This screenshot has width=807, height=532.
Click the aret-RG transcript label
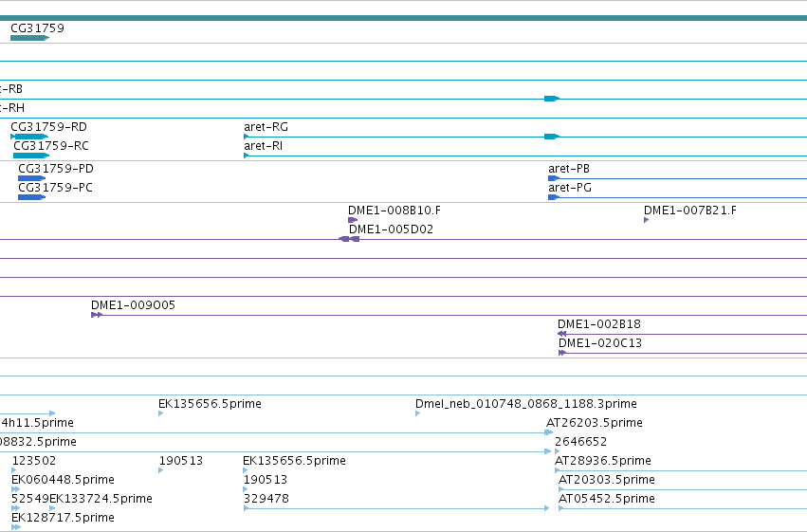[266, 127]
